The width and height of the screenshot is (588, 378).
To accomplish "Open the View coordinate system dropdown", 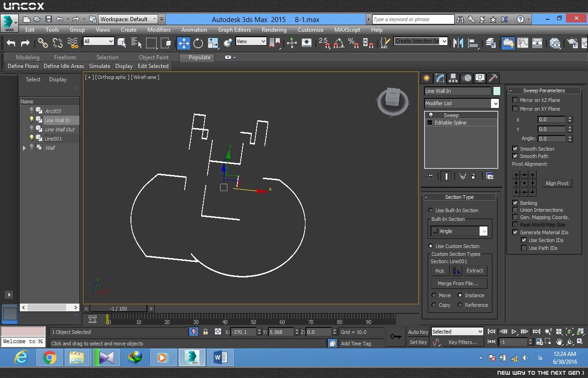I will pos(251,41).
